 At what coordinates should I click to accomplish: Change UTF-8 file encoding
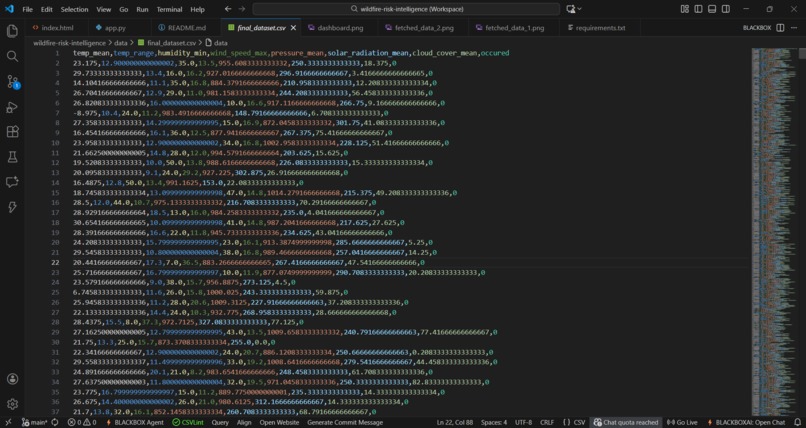(523, 422)
